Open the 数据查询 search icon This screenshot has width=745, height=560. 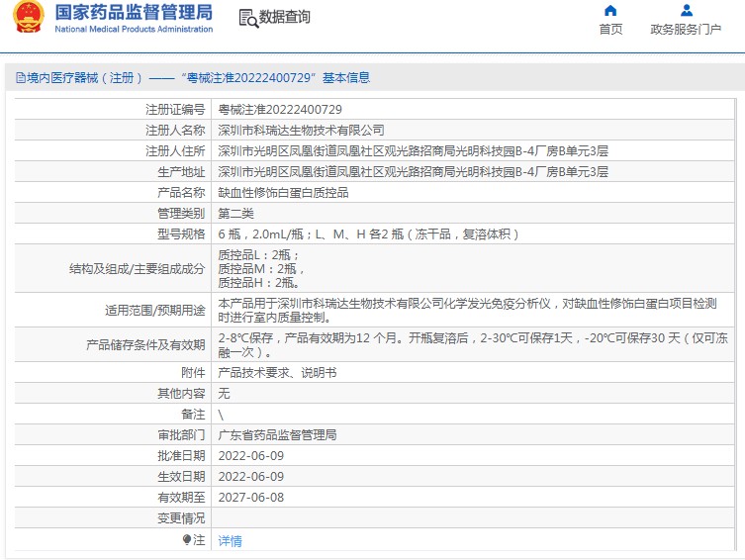point(248,18)
